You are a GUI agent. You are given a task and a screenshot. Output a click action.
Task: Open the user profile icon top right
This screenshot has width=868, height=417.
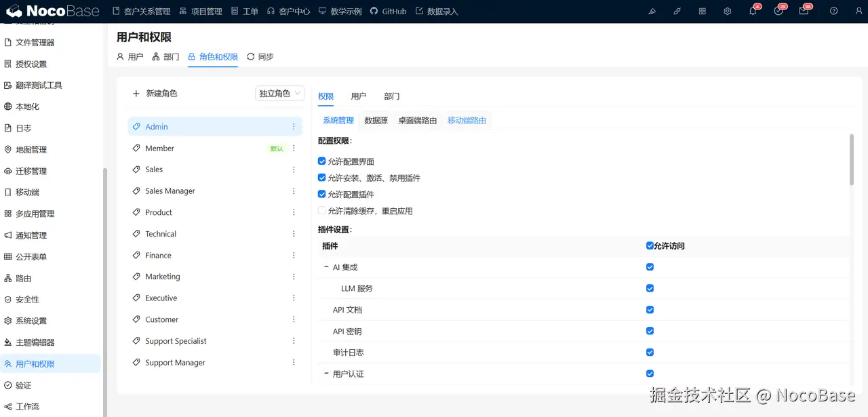(859, 11)
